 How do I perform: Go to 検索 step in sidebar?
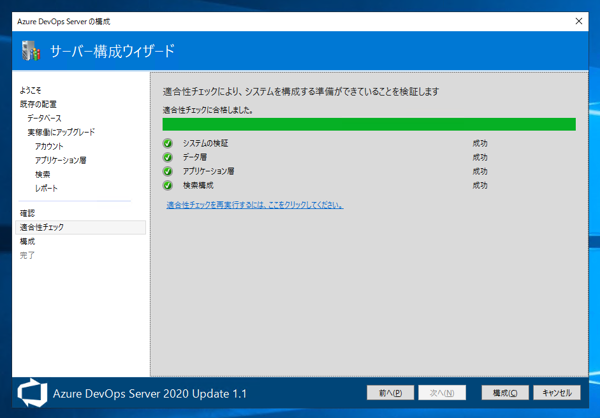42,175
